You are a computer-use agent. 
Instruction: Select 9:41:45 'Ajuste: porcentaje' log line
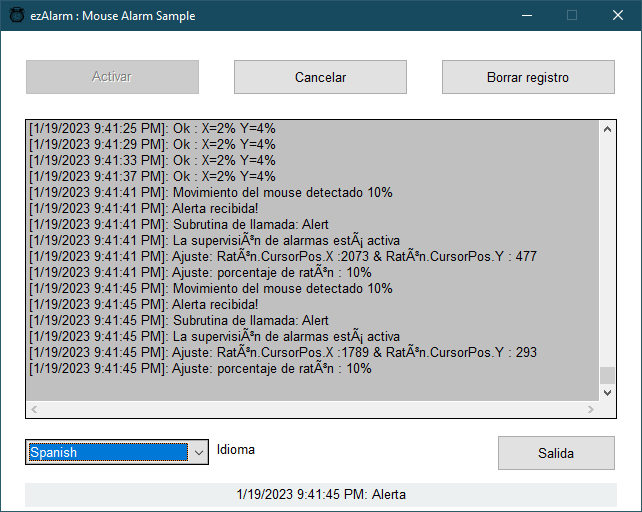200,368
